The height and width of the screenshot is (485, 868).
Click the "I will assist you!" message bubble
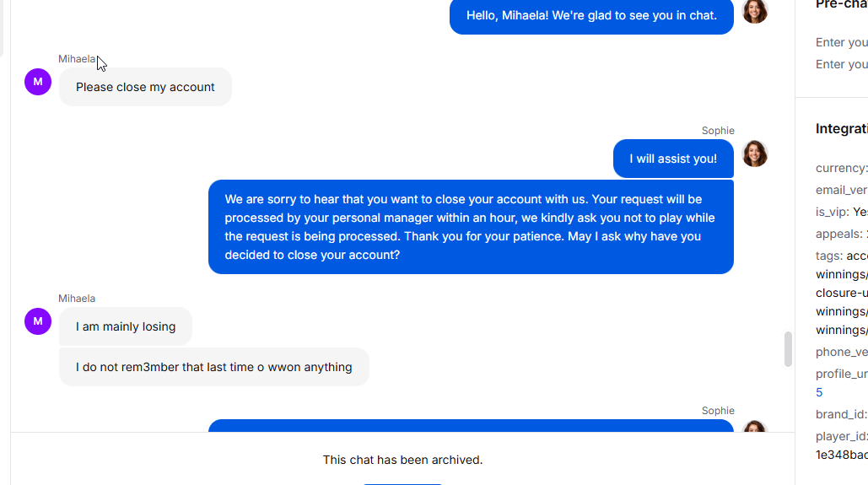pyautogui.click(x=673, y=159)
